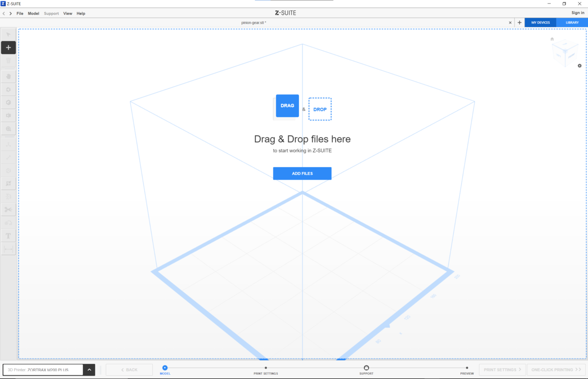Open the File menu
The height and width of the screenshot is (379, 588).
[20, 13]
